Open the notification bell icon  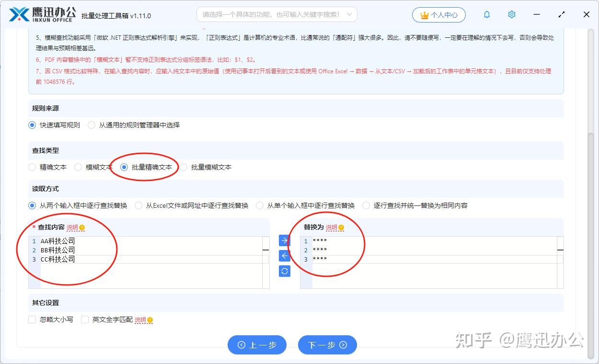(487, 15)
